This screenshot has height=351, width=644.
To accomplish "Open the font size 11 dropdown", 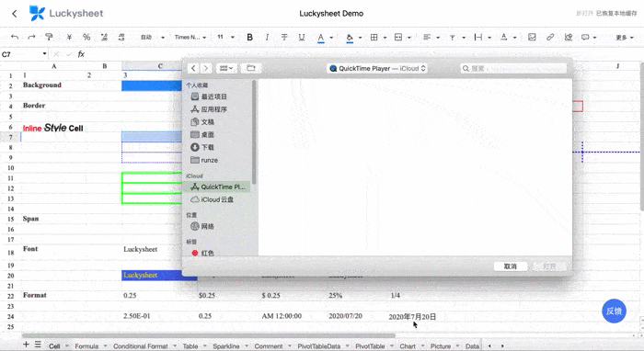I will point(226,38).
